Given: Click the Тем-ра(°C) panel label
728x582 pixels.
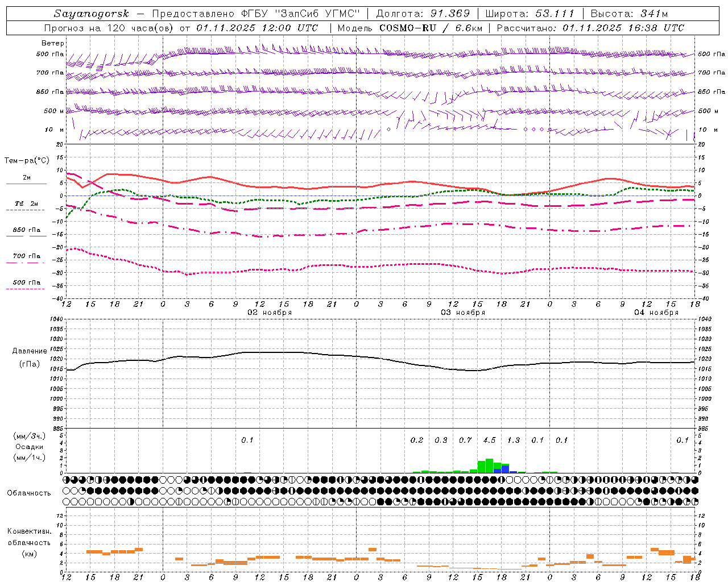Looking at the screenshot, I should (x=27, y=161).
